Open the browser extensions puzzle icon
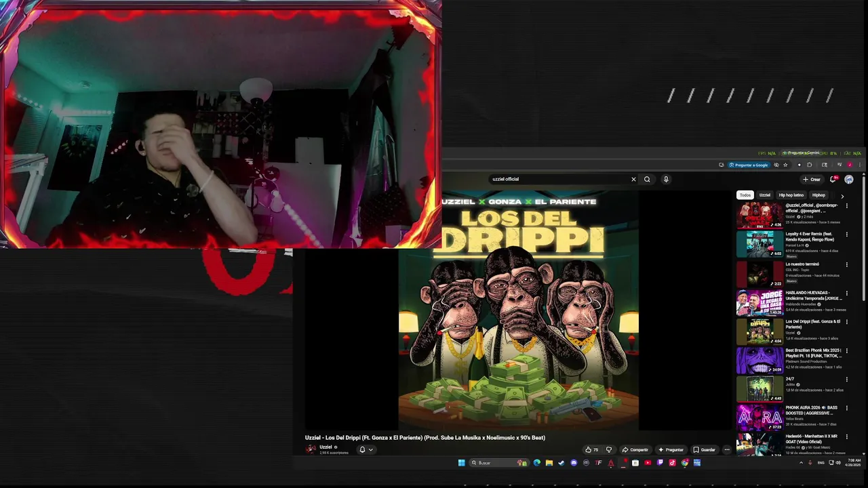Viewport: 868px width, 488px height. 809,165
